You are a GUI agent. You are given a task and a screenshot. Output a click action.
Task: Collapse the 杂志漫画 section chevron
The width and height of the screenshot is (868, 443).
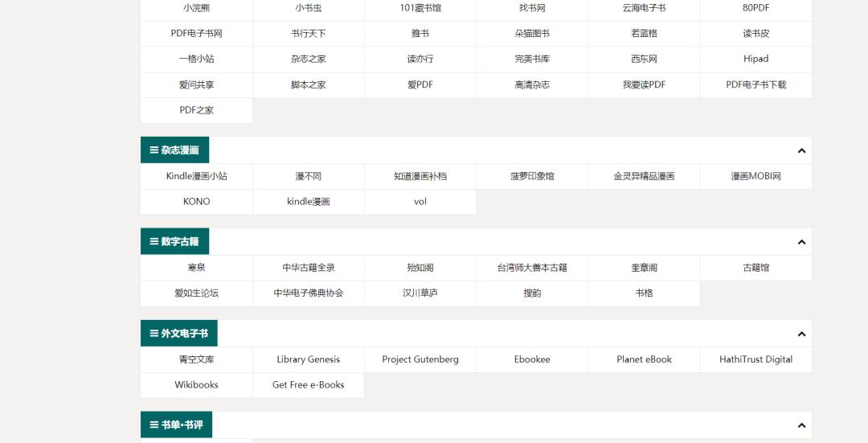point(801,150)
